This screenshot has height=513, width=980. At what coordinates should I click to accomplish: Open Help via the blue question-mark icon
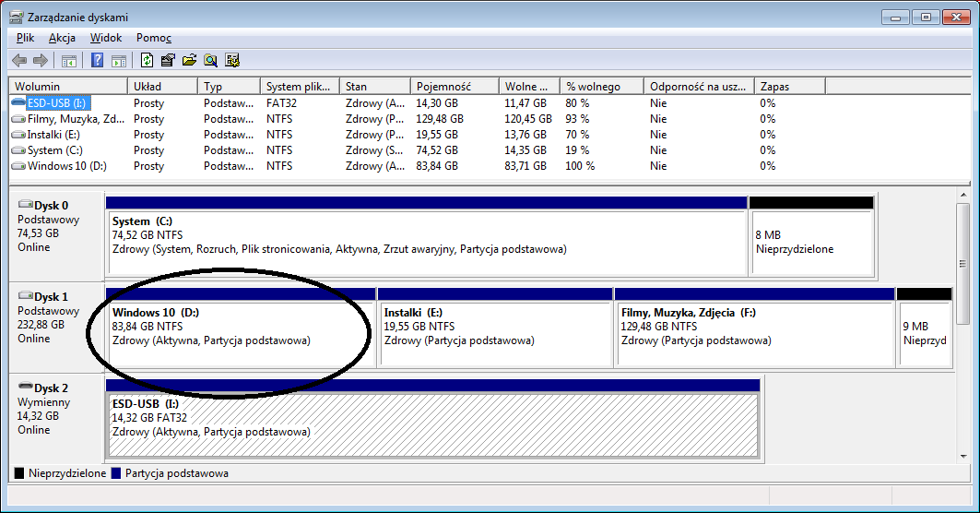click(98, 61)
